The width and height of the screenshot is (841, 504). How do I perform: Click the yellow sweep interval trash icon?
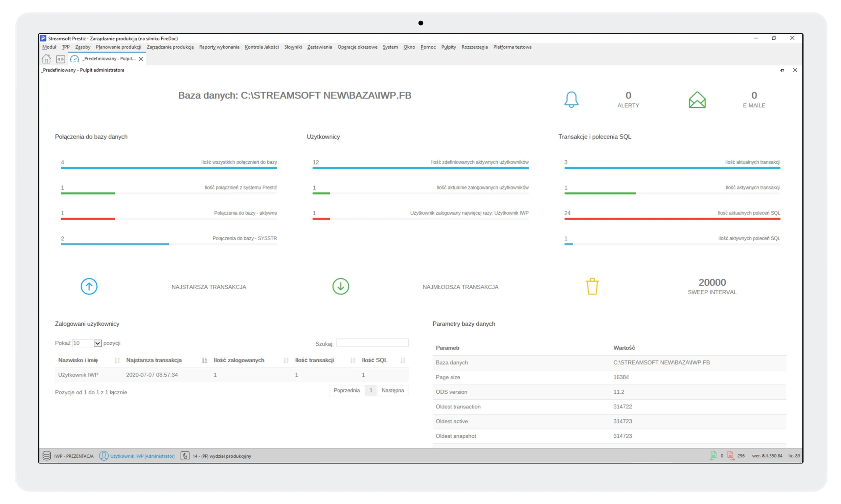592,286
